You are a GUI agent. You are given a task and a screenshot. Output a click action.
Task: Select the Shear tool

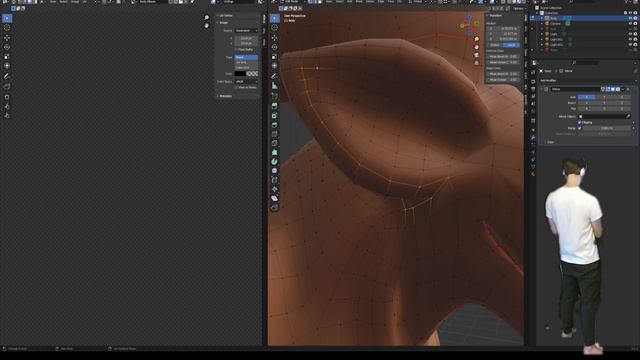[275, 198]
